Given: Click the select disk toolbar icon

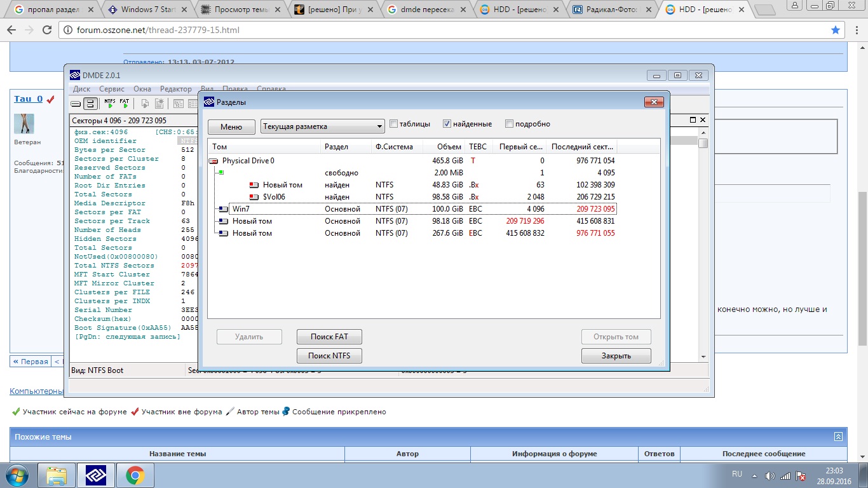Looking at the screenshot, I should [76, 104].
